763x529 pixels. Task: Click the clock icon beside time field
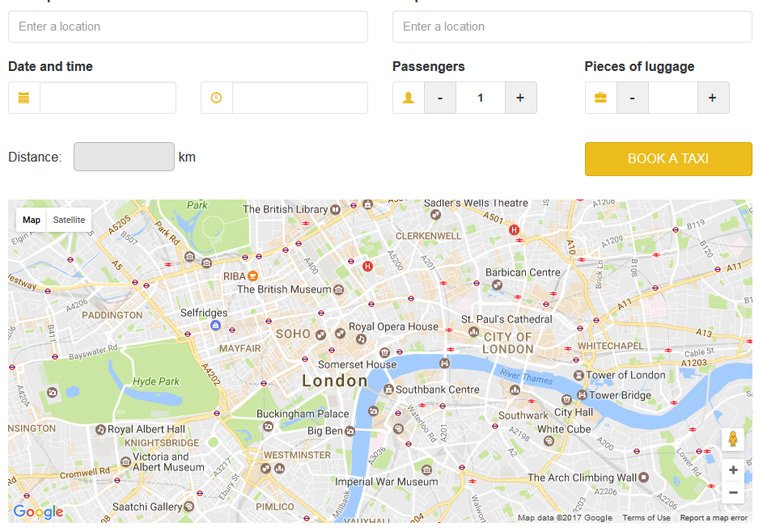click(x=216, y=98)
